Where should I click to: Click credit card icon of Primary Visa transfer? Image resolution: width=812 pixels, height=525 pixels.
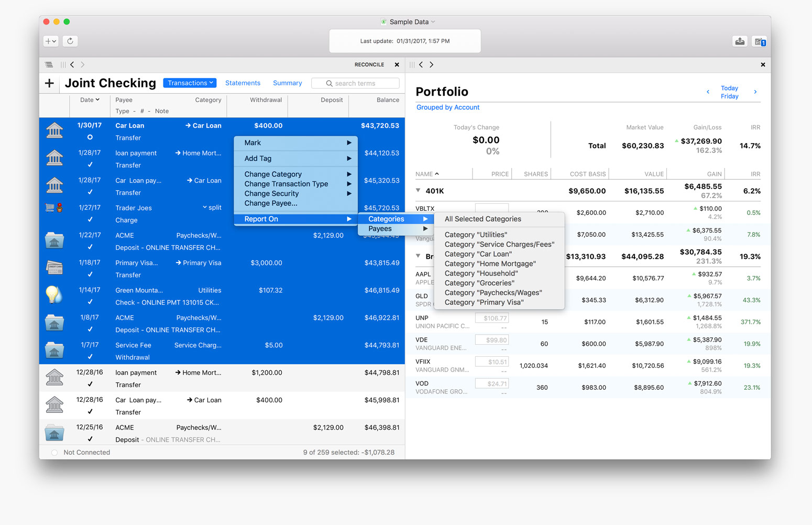point(54,267)
